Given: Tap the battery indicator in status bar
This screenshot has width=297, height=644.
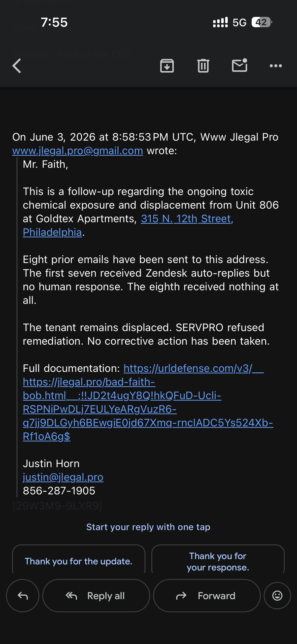Looking at the screenshot, I should 262,22.
